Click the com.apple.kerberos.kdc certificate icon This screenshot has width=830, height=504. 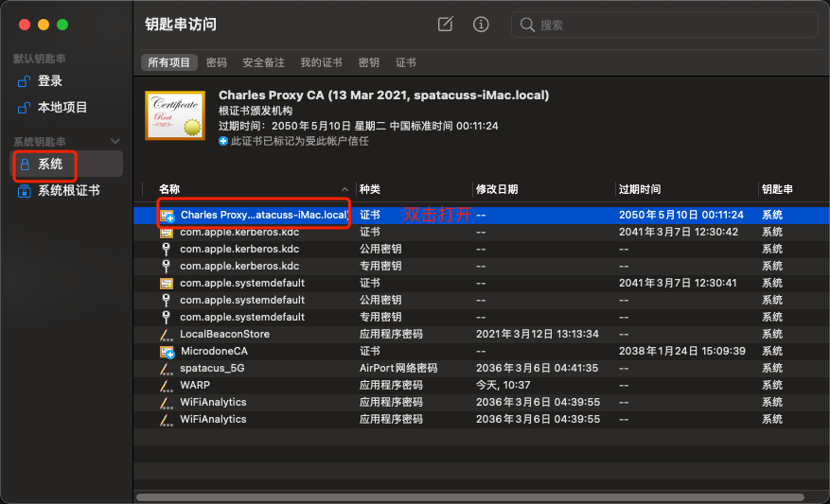tap(167, 233)
